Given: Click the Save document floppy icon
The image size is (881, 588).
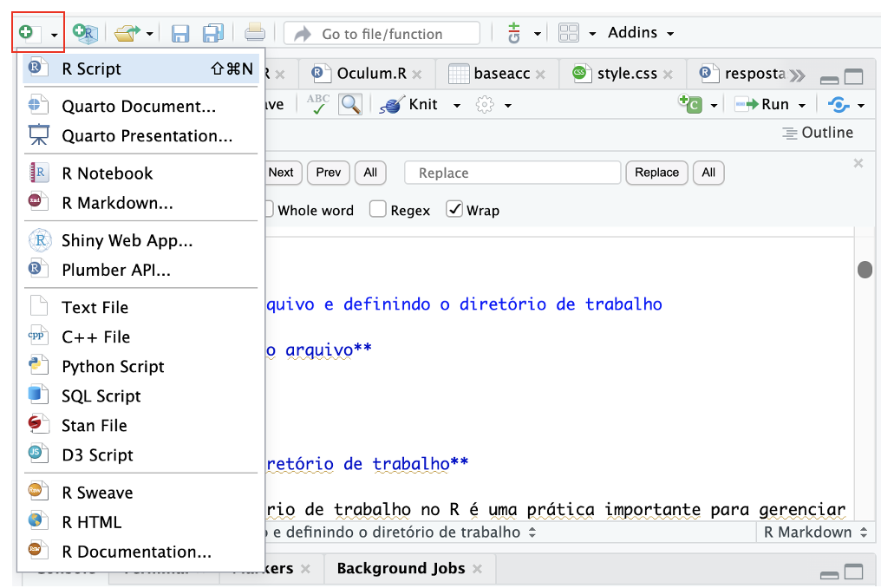Looking at the screenshot, I should tap(180, 34).
